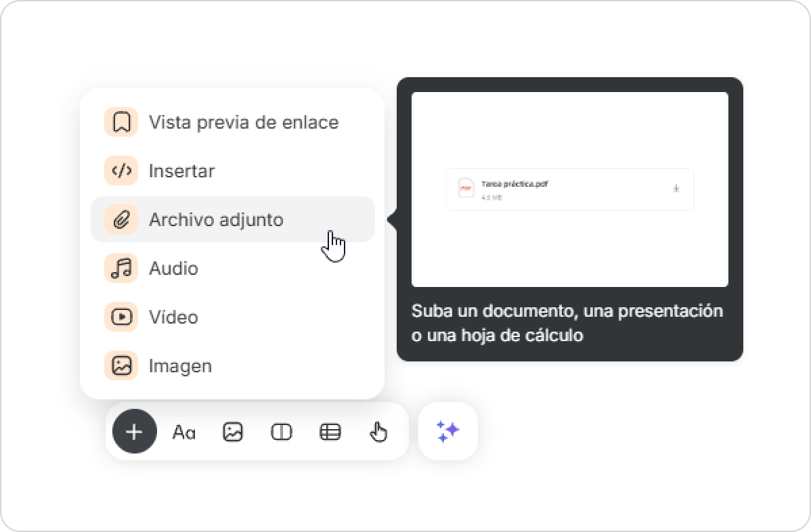Choose "Vista previa de enlace" from the menu
The height and width of the screenshot is (532, 811).
(x=243, y=123)
